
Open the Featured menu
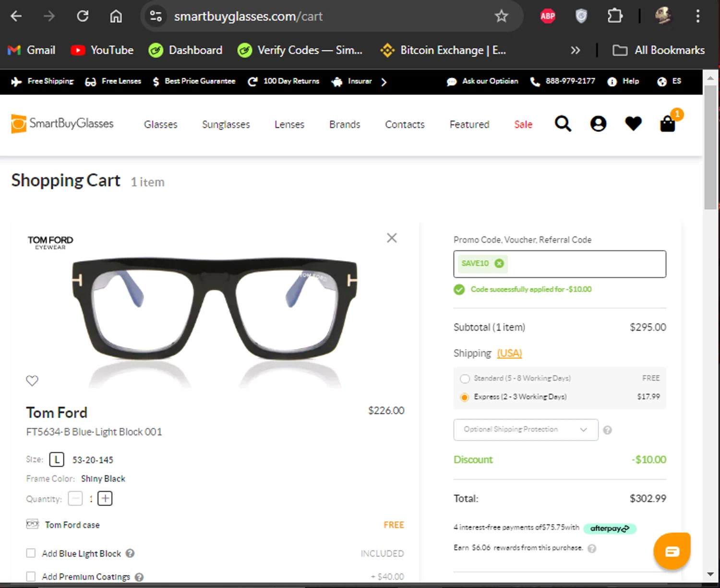click(x=469, y=125)
